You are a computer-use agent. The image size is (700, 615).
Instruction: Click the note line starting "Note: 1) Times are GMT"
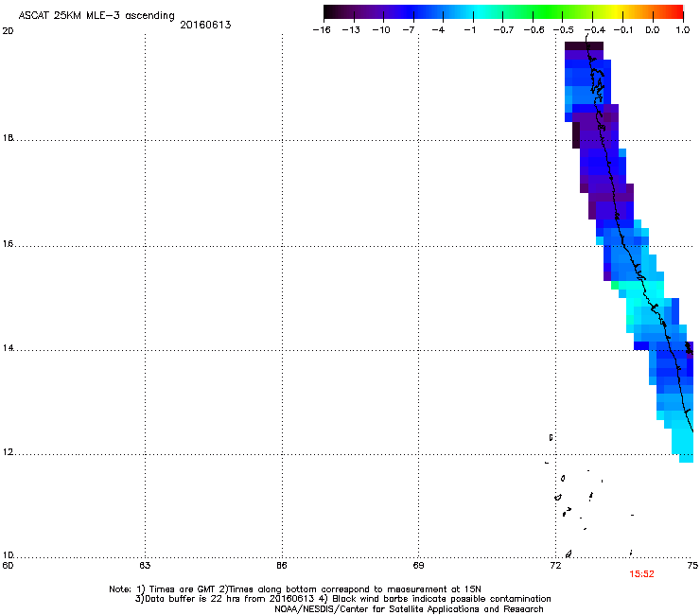click(295, 589)
